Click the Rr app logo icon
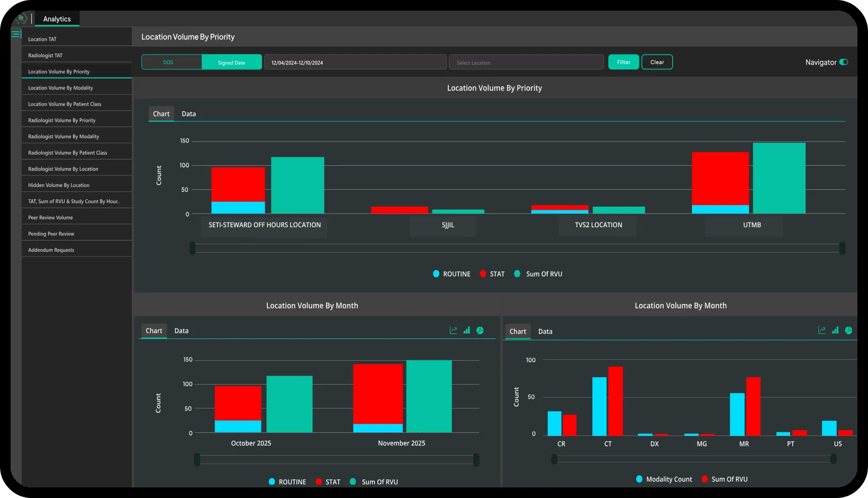Viewport: 868px width, 498px height. [21, 19]
